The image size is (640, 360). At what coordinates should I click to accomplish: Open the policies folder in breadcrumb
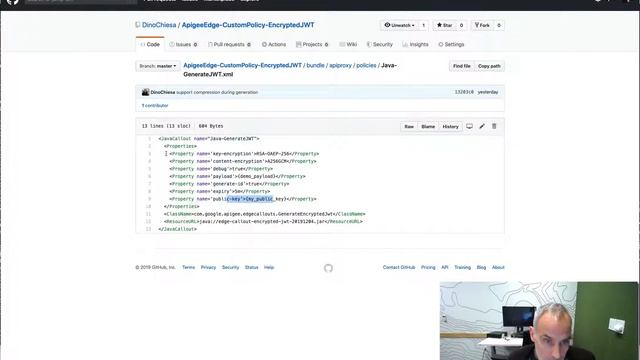point(366,65)
